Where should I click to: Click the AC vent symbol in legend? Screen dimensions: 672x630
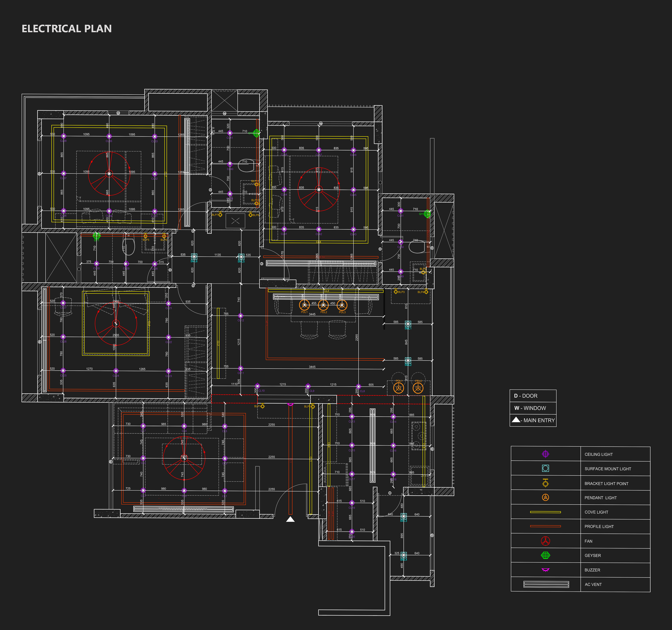[x=546, y=584]
